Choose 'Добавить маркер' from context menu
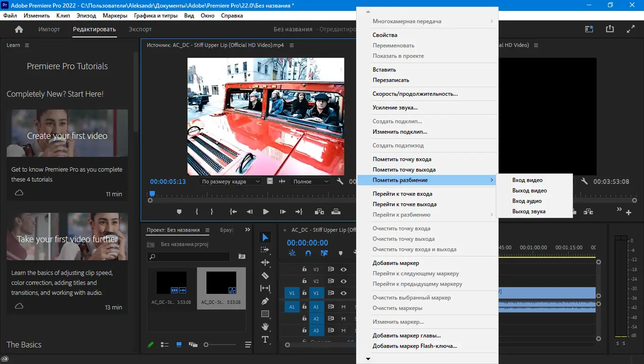644x364 pixels. (395, 263)
